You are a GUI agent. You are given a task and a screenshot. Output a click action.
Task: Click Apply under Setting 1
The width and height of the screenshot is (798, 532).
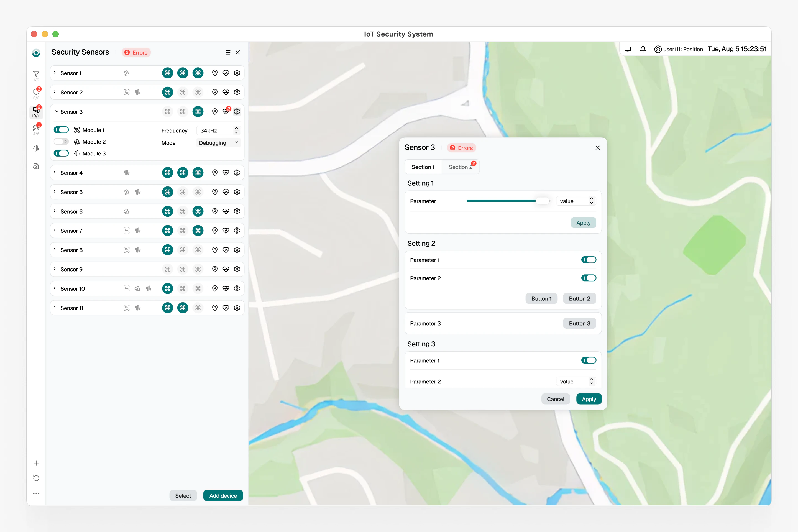point(583,223)
